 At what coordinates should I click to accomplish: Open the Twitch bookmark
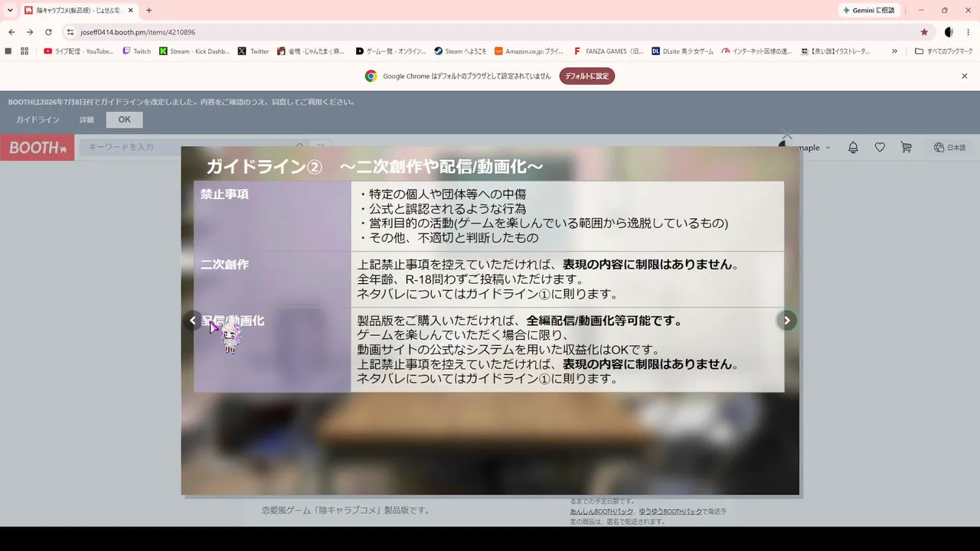coord(137,51)
